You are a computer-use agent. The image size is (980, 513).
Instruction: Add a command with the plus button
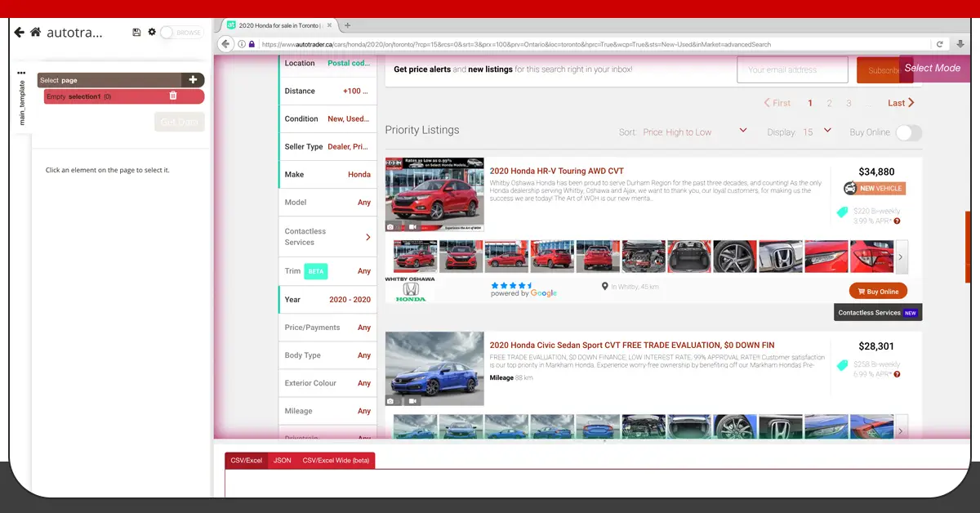[193, 80]
